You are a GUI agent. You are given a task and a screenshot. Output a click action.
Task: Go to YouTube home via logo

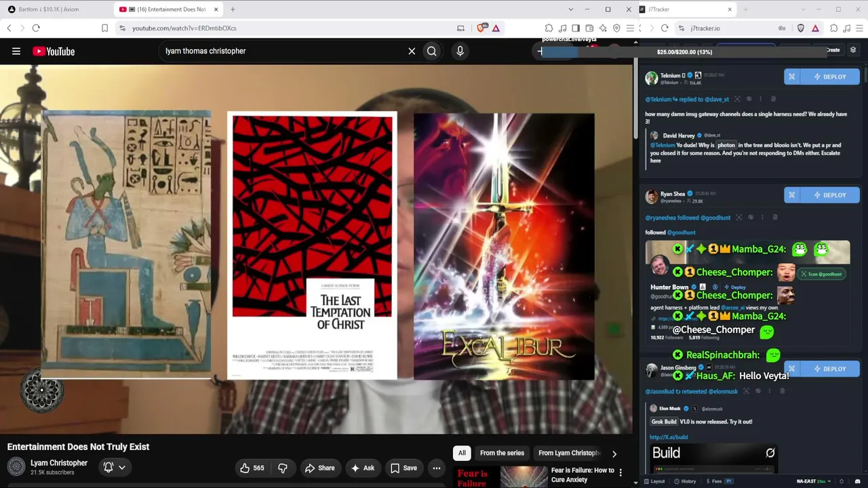(53, 51)
